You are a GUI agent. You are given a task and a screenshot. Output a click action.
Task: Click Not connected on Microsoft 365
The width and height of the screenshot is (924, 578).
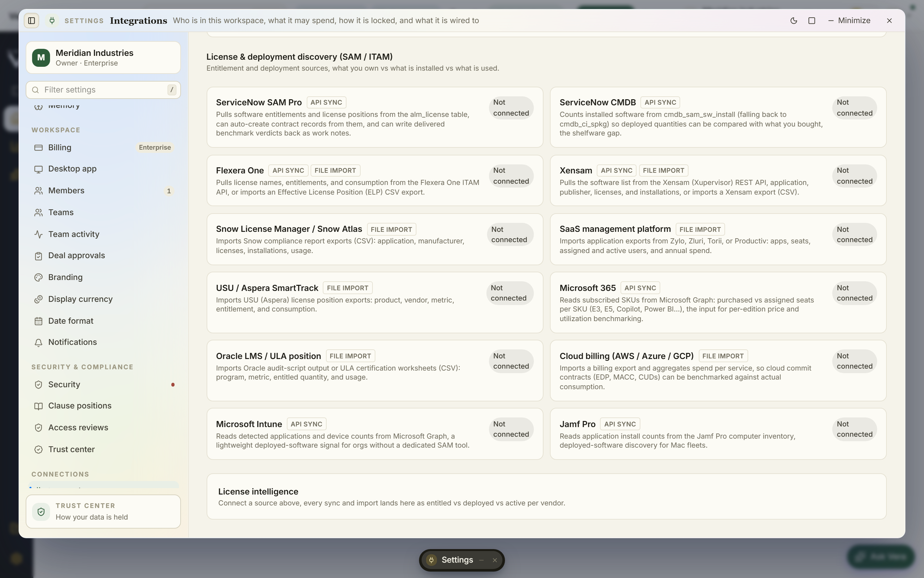854,293
